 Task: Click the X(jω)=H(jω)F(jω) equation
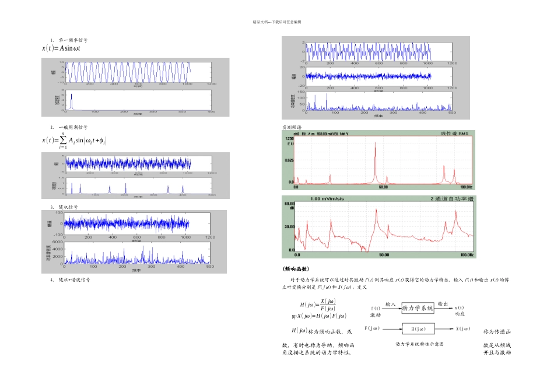(x=319, y=316)
